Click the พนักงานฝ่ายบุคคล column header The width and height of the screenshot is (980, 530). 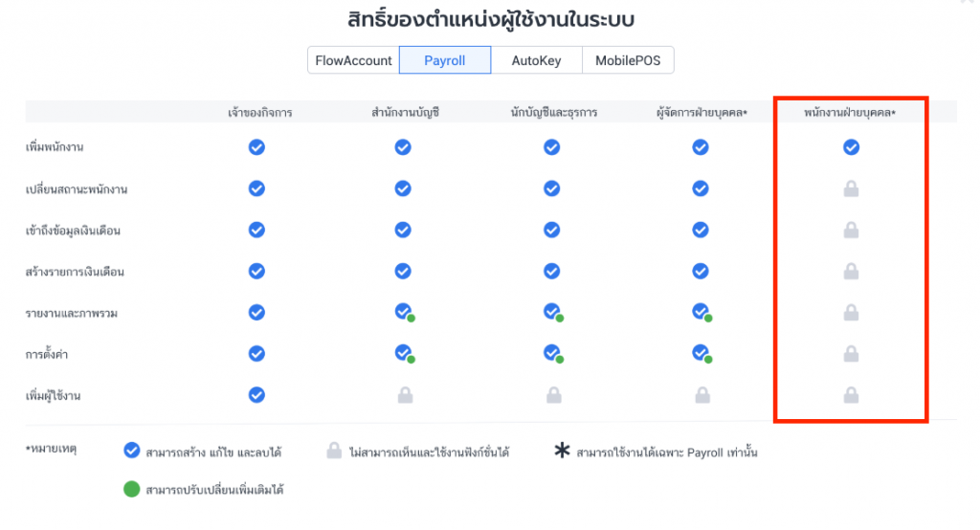[x=850, y=113]
